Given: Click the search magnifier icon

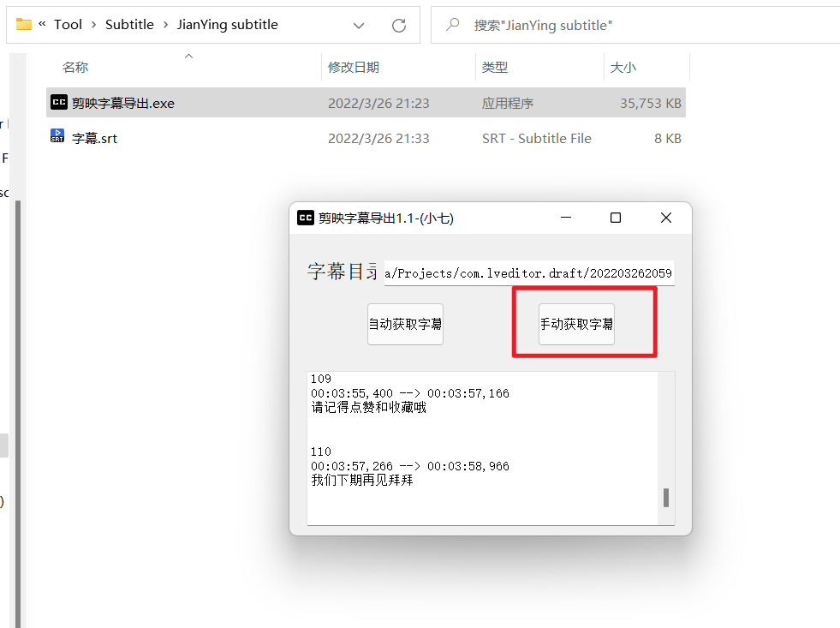Looking at the screenshot, I should [x=453, y=24].
